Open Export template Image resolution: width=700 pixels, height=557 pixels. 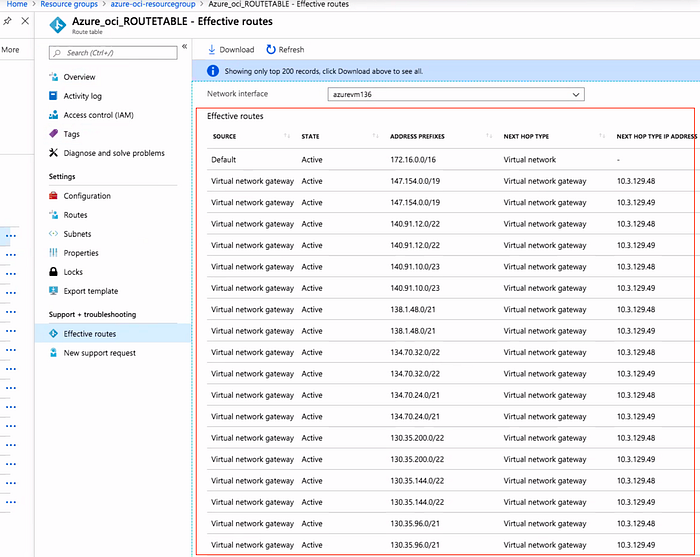(x=91, y=291)
